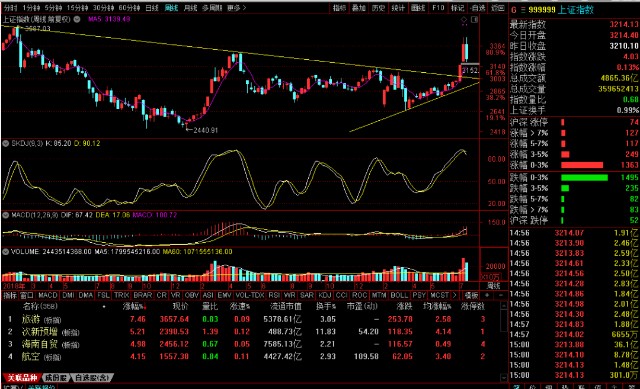Screen dimensions: 640x389
Task: Toggle the side panel icon at chart top-right
Action: [x=474, y=20]
